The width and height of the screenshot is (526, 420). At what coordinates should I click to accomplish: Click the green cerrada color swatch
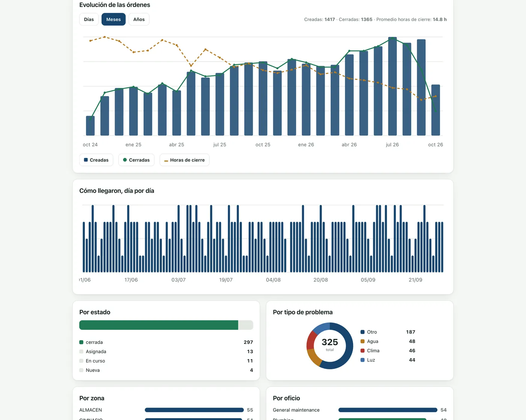(81, 342)
